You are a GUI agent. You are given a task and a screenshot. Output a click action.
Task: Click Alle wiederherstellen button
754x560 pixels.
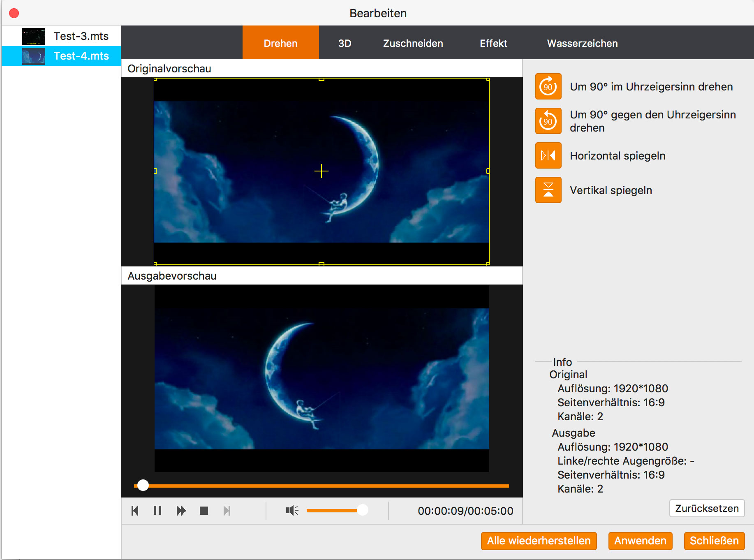(x=539, y=541)
